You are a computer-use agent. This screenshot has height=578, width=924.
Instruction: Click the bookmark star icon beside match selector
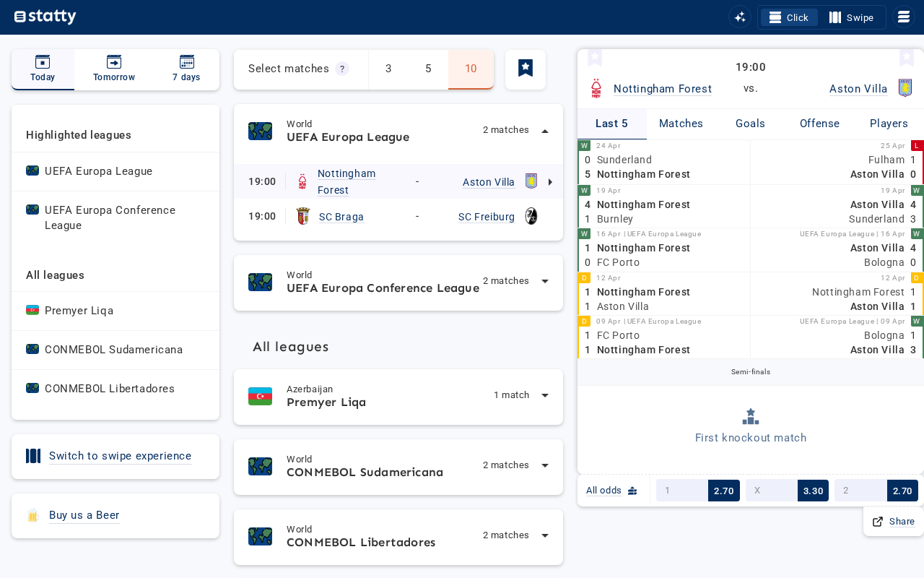526,69
